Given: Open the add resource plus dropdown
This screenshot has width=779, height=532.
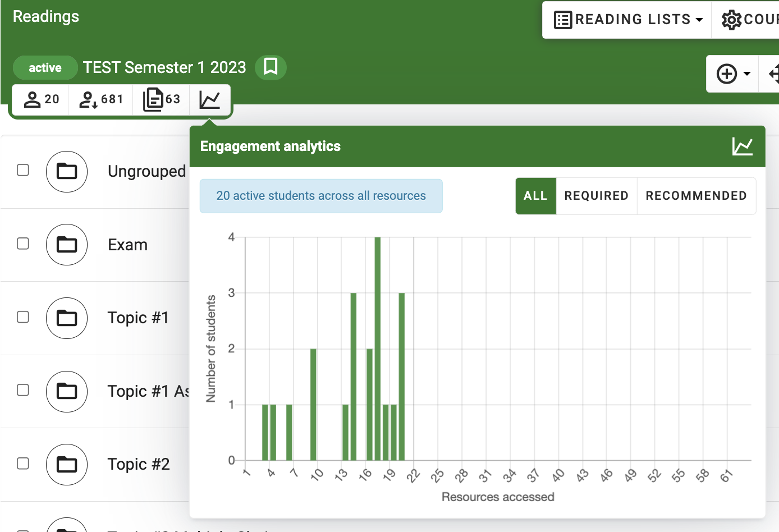Looking at the screenshot, I should click(732, 74).
